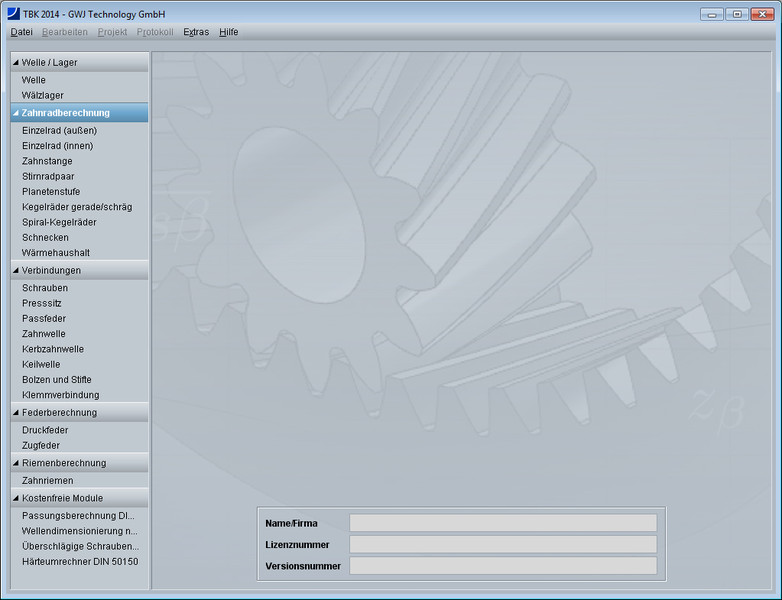The width and height of the screenshot is (782, 600).
Task: Click the TBK app icon in title bar
Action: point(13,14)
